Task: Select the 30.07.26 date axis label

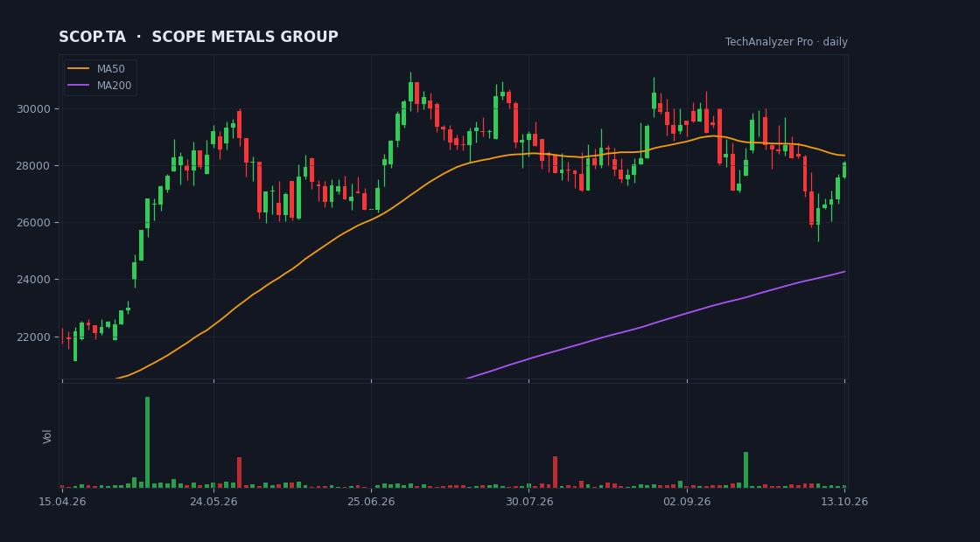Action: [529, 502]
